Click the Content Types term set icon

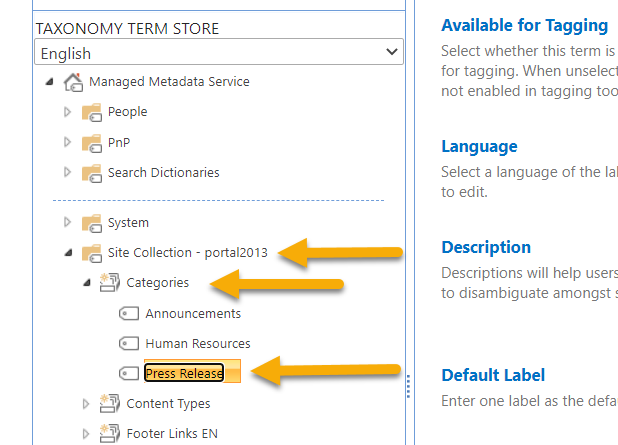click(x=110, y=404)
